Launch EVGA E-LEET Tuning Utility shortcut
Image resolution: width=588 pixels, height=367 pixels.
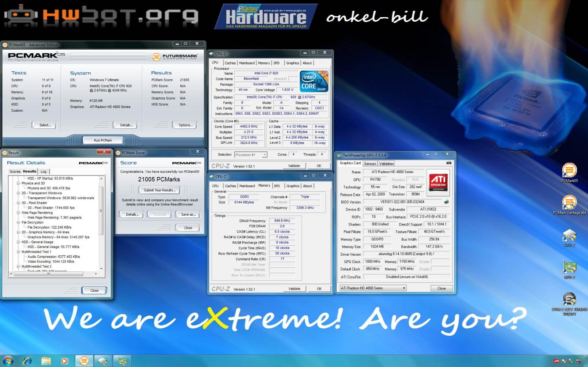pyautogui.click(x=569, y=299)
